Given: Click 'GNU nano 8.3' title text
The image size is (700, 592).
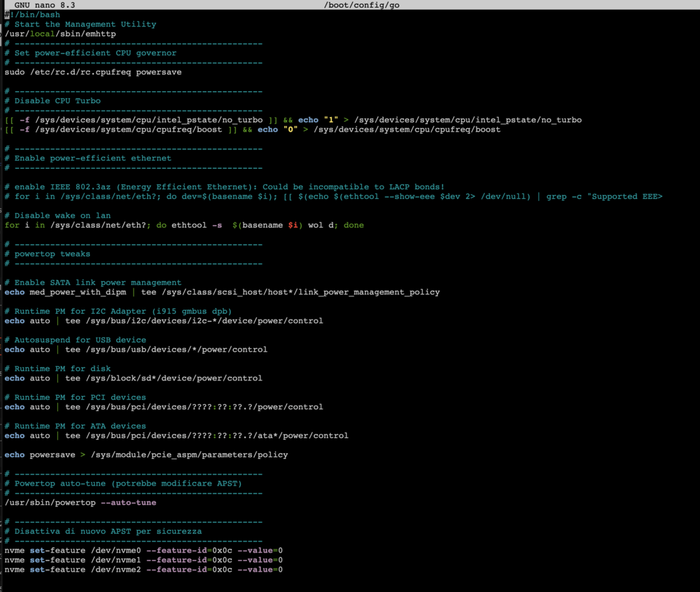Looking at the screenshot, I should (x=45, y=5).
